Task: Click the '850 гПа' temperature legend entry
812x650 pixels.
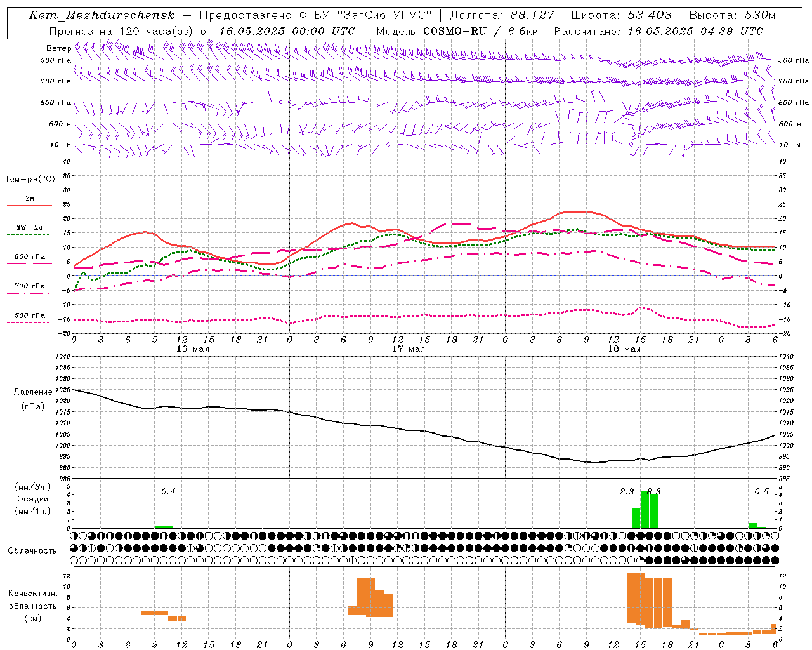Action: tap(30, 257)
